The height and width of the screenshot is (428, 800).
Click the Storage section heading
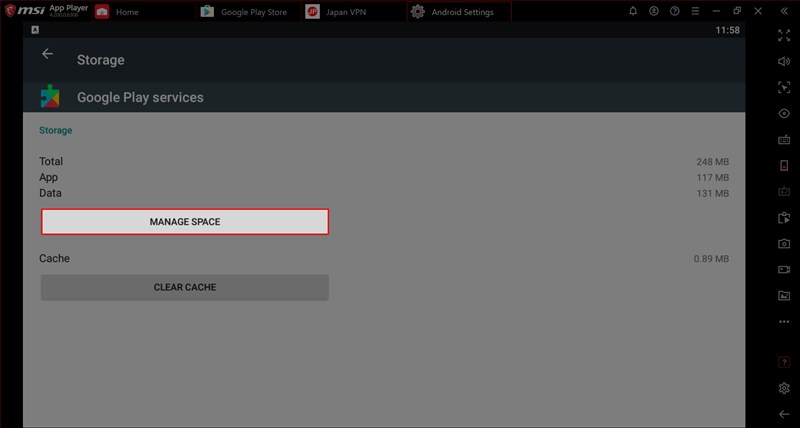56,131
